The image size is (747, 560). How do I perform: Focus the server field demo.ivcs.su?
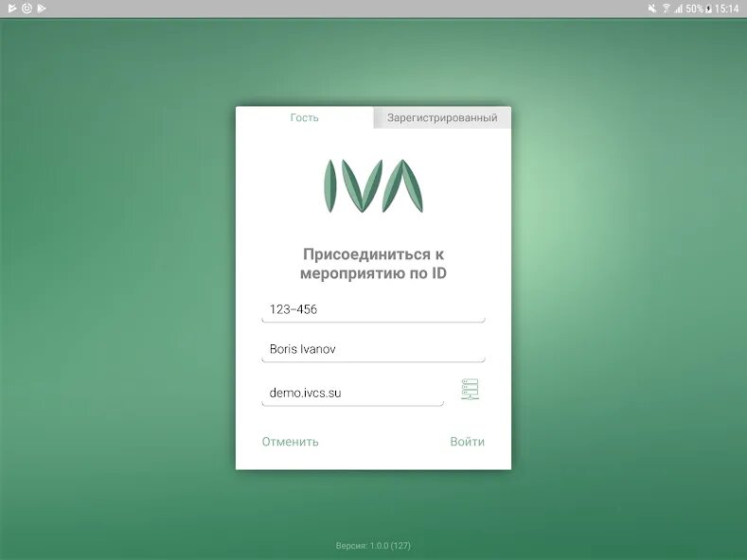pyautogui.click(x=352, y=394)
